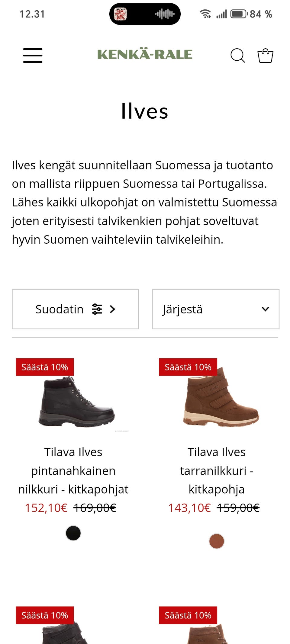Tap the Säästä 10% badge on brown boot
Image resolution: width=290 pixels, height=644 pixels.
coord(187,367)
